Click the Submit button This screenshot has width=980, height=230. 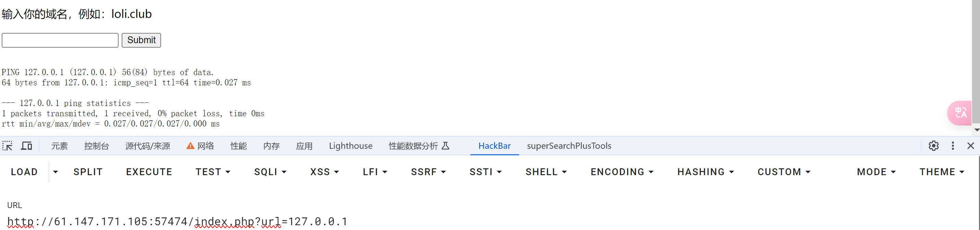click(x=141, y=40)
